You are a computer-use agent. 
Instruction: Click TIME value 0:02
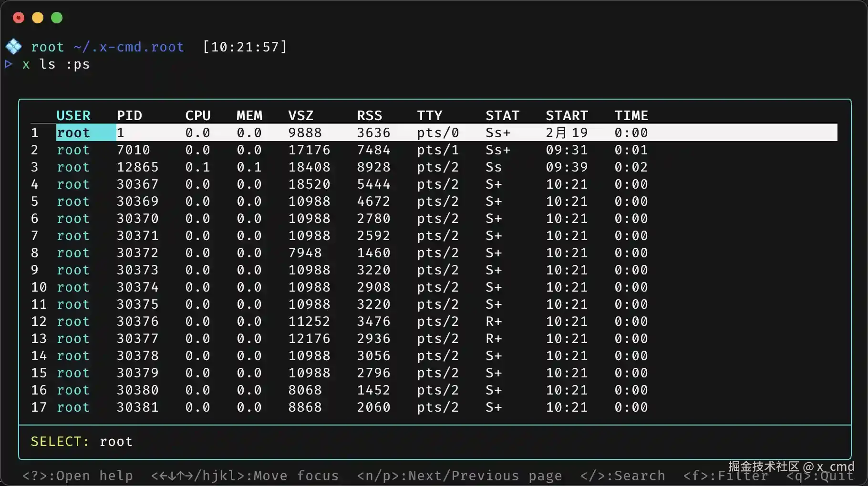click(631, 167)
